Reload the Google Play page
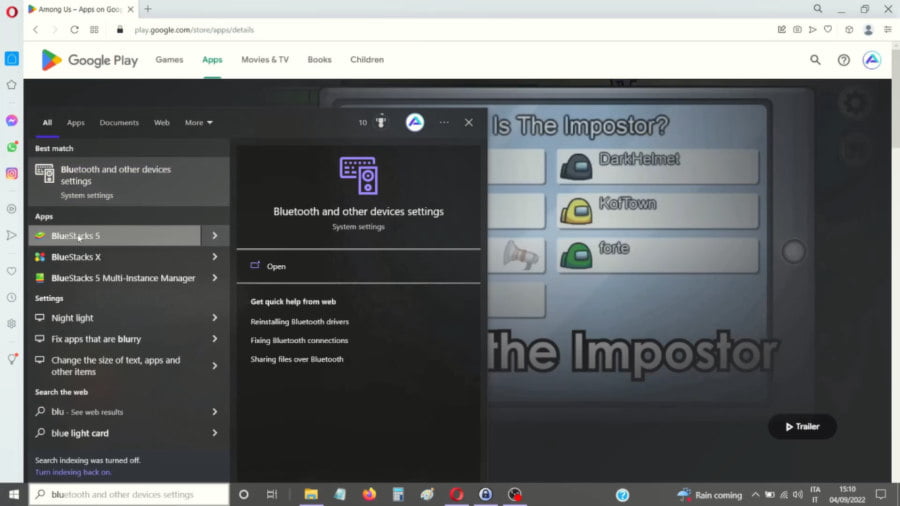 (75, 30)
